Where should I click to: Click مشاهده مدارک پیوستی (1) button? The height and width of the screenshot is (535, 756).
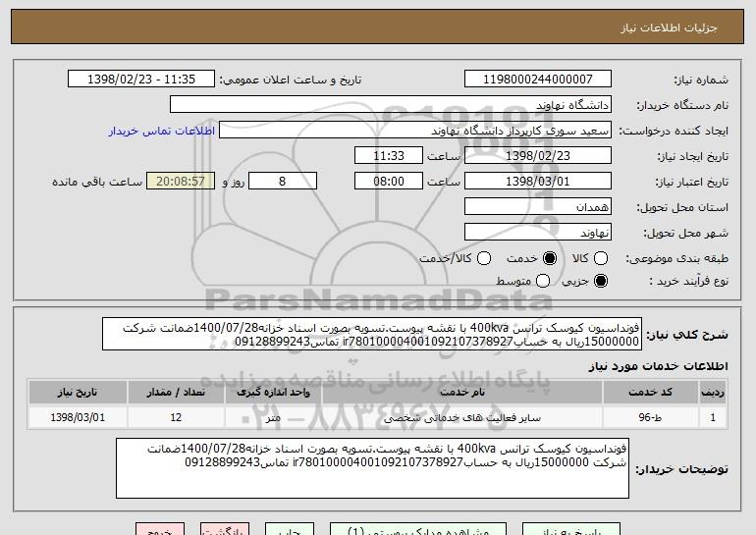(418, 529)
